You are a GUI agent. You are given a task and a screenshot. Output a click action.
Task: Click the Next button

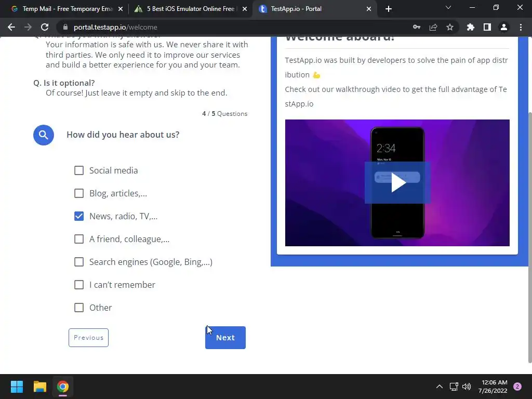pos(225,338)
